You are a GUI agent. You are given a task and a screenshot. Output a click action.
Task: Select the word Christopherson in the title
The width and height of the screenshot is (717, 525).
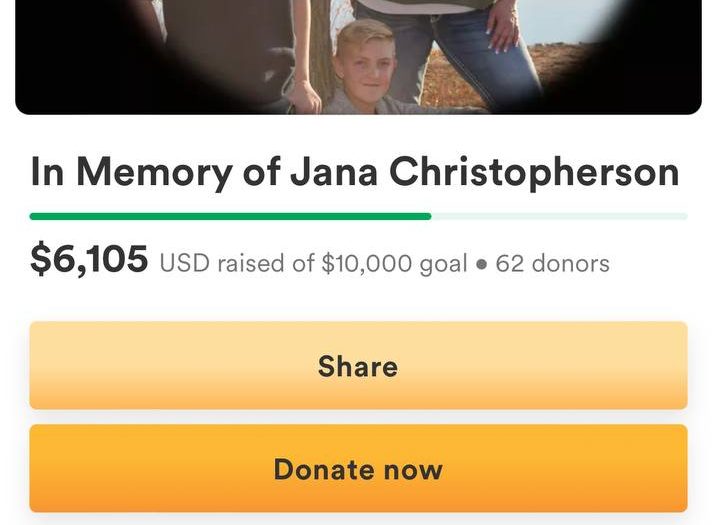(535, 172)
